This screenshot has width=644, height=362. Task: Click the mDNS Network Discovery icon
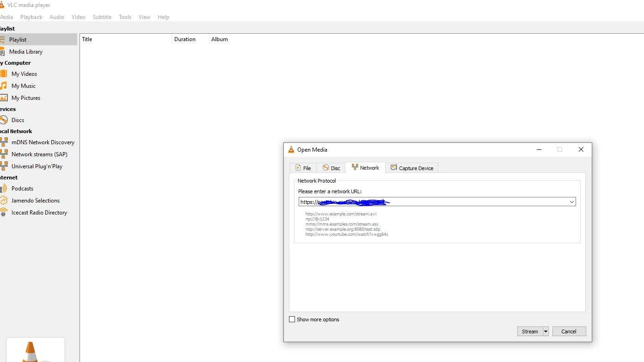point(4,142)
